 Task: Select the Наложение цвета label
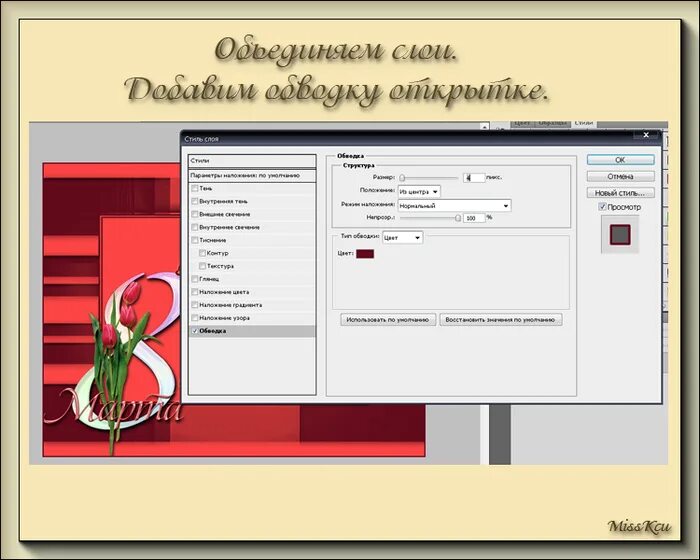pyautogui.click(x=224, y=292)
